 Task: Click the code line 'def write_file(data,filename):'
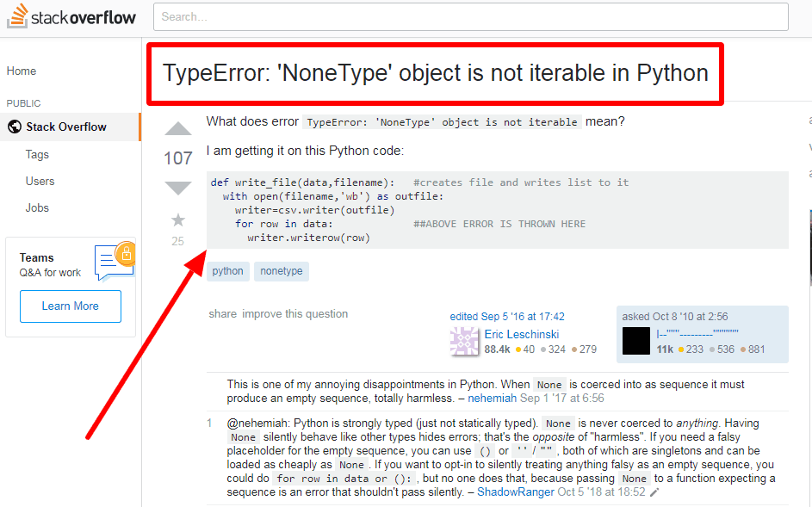pos(302,182)
